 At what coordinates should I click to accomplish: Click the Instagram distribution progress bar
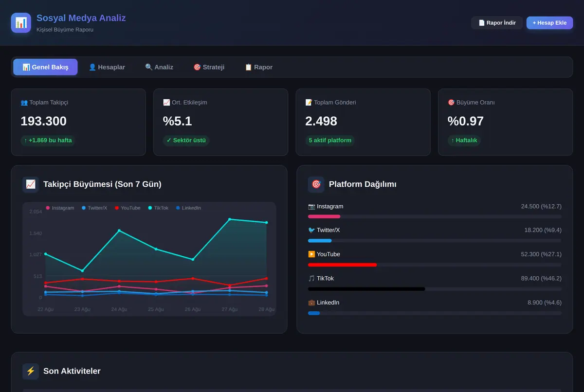point(435,216)
